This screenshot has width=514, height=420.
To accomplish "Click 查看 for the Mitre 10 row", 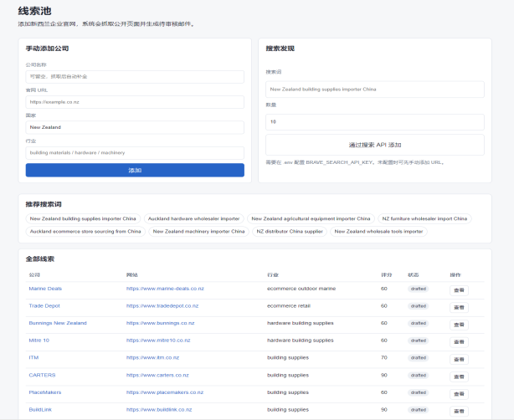I will 459,342.
